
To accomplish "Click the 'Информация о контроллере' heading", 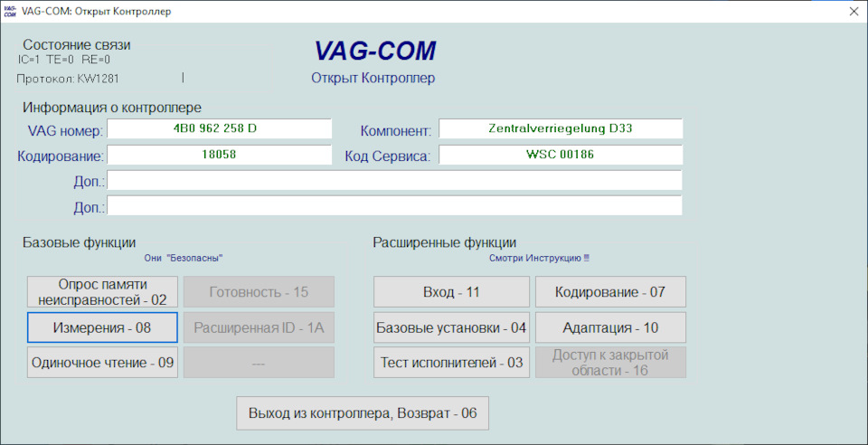I will point(112,107).
